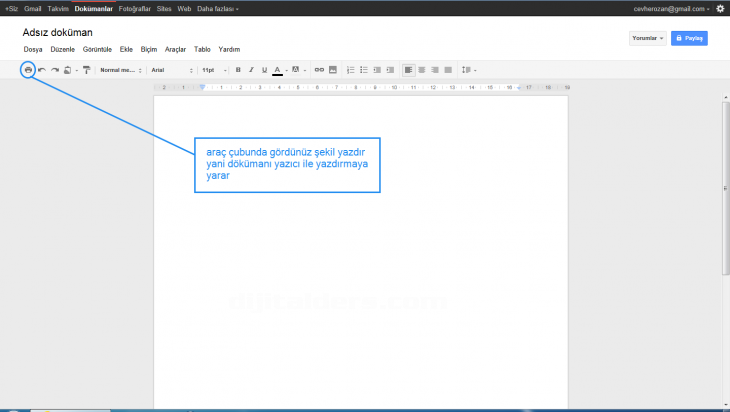Open the Arial font dropdown
The image size is (730, 412).
[x=172, y=70]
